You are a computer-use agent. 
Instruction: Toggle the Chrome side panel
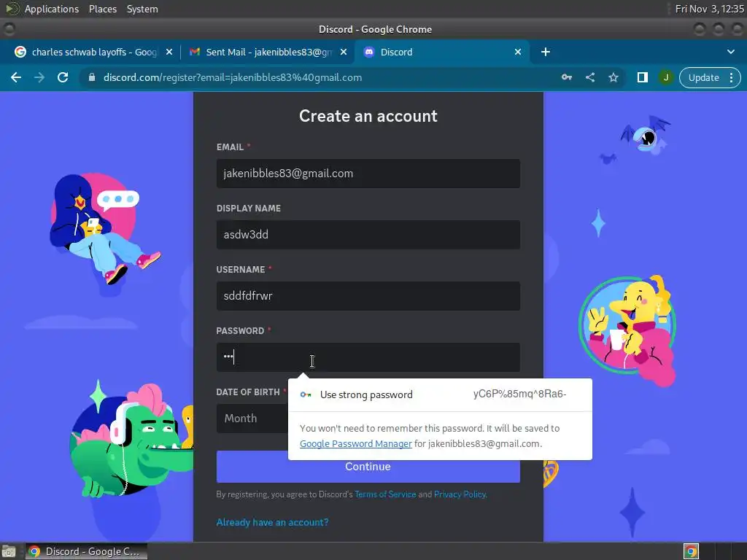[x=642, y=77]
